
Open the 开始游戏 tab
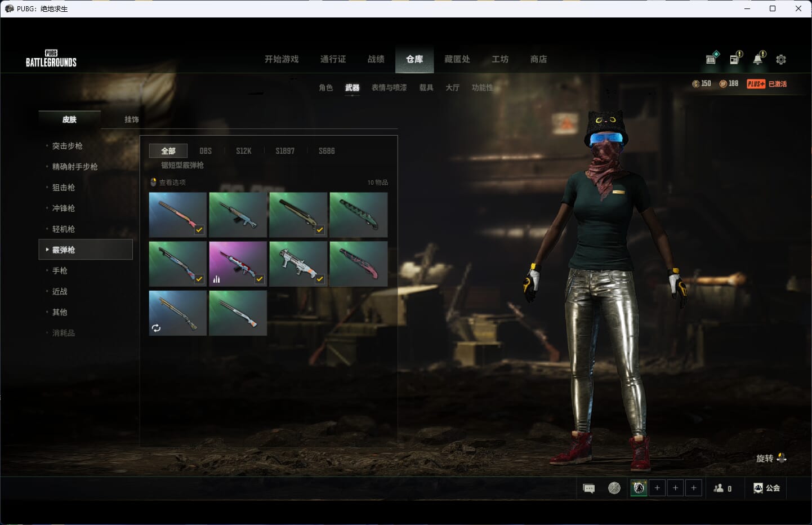(282, 59)
